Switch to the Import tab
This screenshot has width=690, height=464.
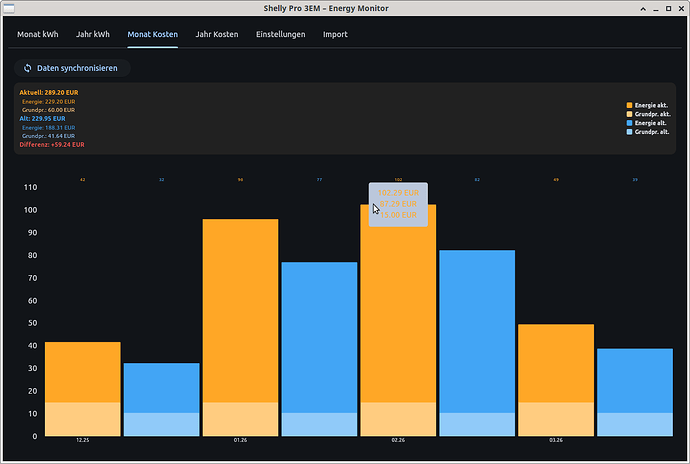click(335, 34)
